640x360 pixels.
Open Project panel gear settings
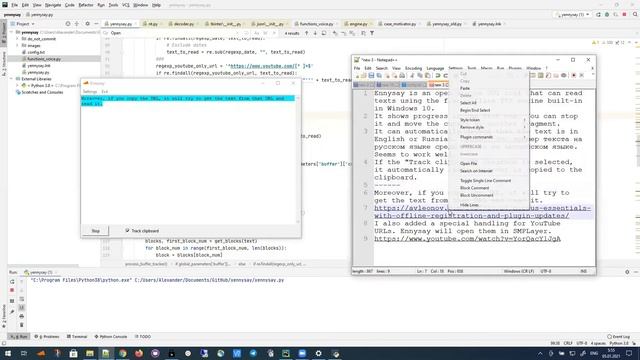pyautogui.click(x=87, y=24)
